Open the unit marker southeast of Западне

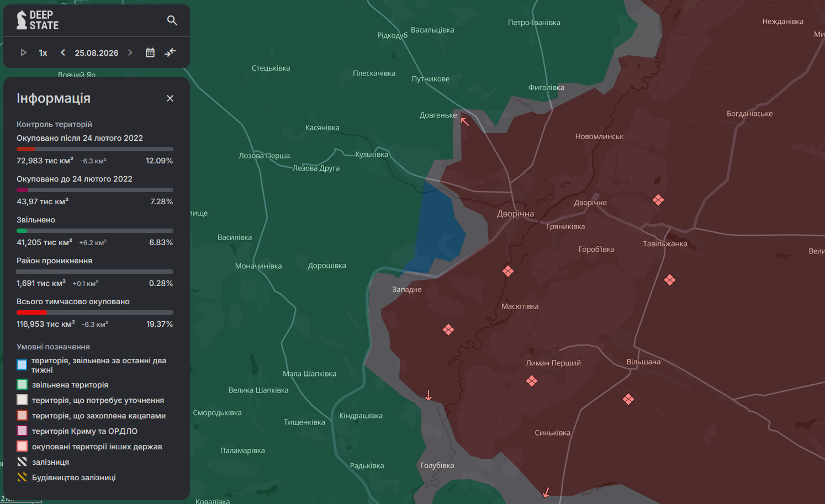(448, 330)
